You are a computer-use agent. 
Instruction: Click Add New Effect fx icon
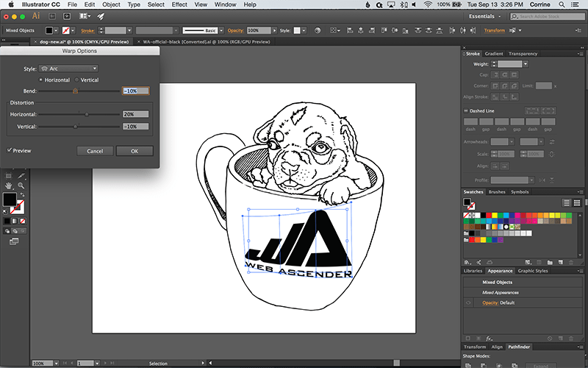pos(489,339)
